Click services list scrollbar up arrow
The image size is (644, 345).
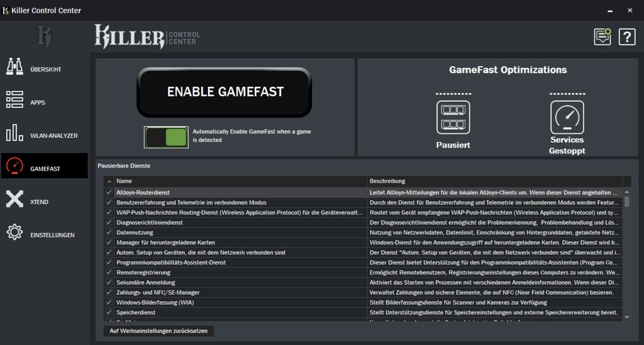point(627,192)
